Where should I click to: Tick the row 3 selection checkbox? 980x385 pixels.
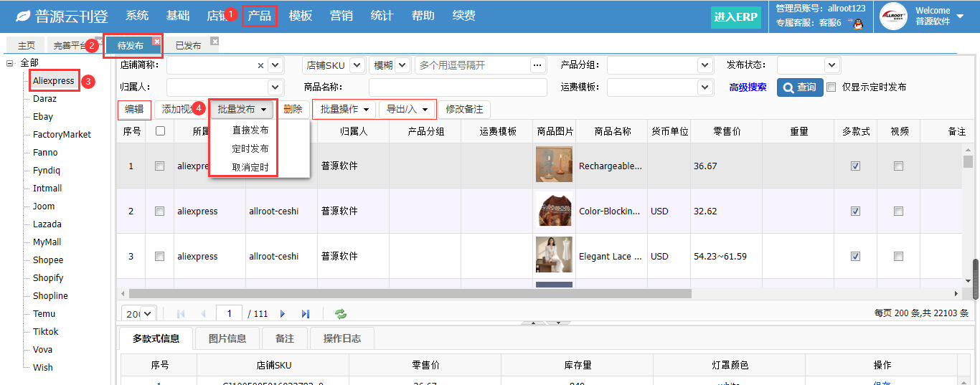160,256
